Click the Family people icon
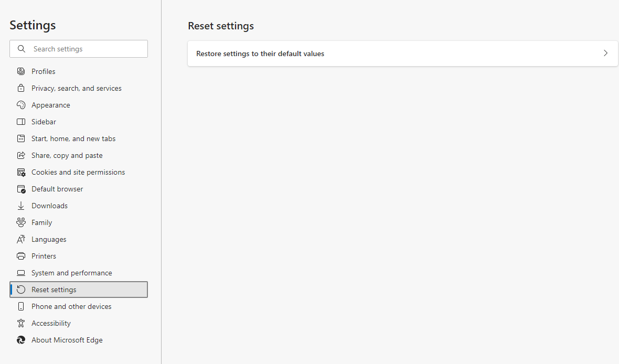 (21, 222)
